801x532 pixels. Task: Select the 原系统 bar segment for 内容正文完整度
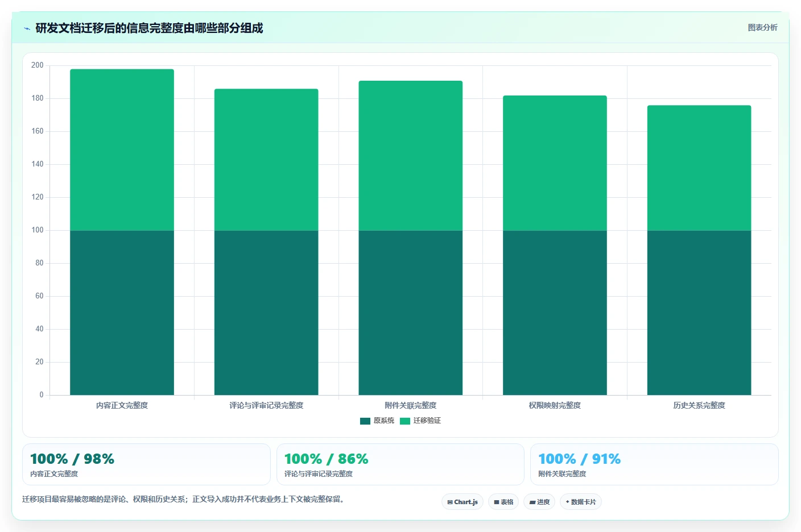pyautogui.click(x=122, y=313)
